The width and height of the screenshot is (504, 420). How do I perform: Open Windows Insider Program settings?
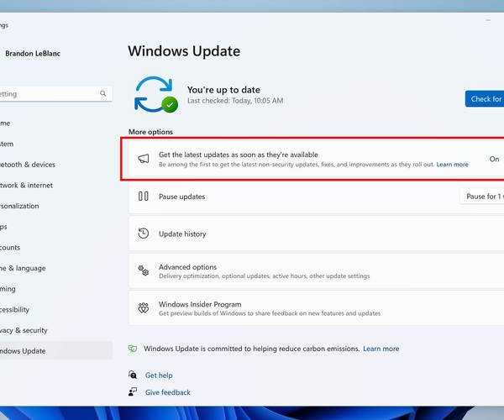coord(317,308)
